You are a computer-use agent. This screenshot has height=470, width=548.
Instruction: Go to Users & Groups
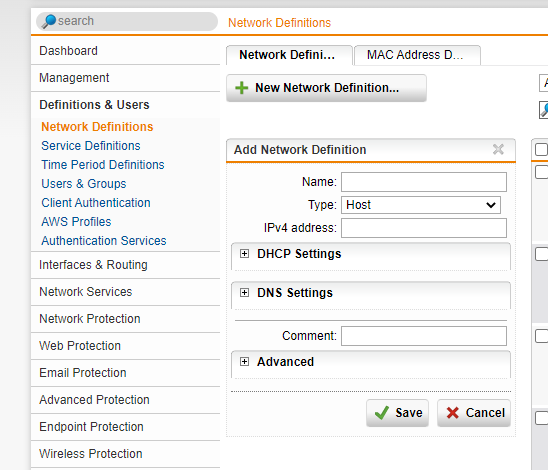(x=84, y=184)
